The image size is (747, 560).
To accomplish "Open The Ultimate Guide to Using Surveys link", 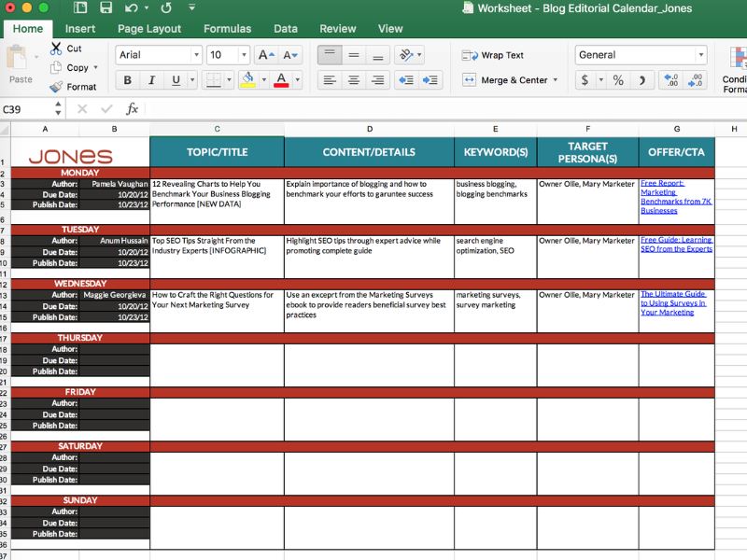I will point(673,302).
